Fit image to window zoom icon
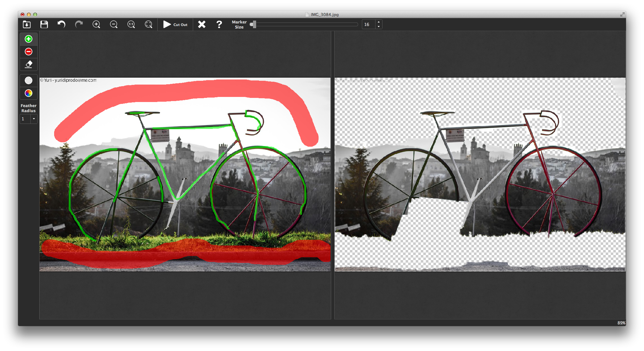This screenshot has height=351, width=644. (x=148, y=24)
